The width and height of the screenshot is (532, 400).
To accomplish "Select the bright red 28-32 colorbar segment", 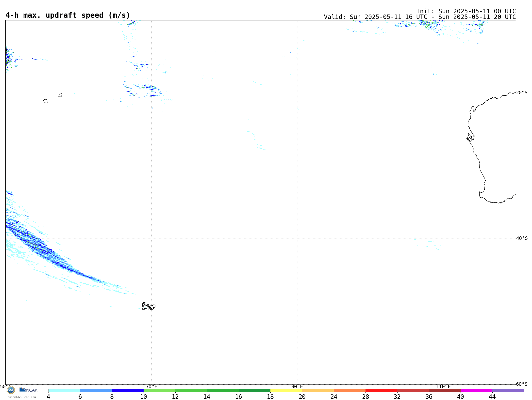I will click(382, 390).
